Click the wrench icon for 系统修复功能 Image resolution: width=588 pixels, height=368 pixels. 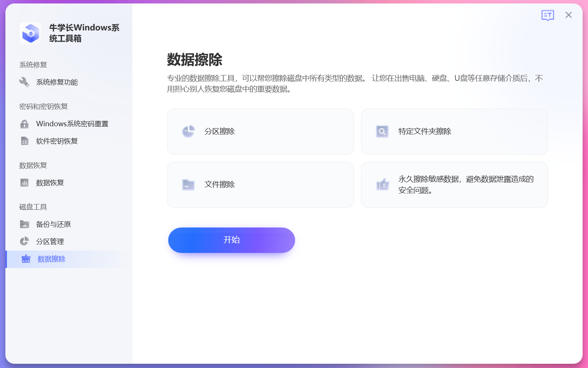[24, 82]
